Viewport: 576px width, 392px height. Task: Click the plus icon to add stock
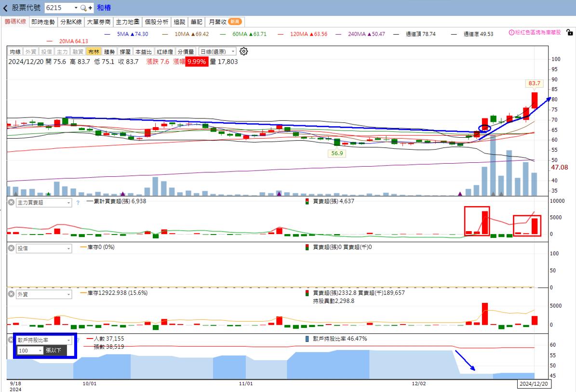click(x=90, y=8)
